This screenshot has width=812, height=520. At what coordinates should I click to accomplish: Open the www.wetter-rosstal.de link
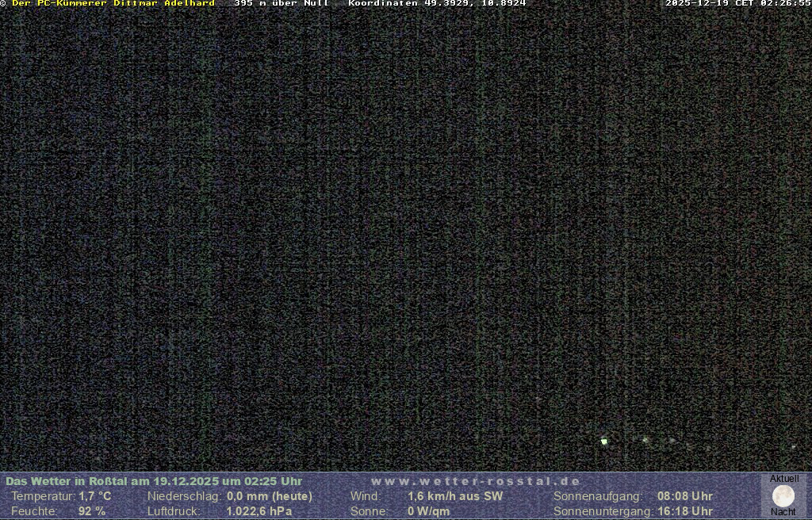click(x=475, y=481)
